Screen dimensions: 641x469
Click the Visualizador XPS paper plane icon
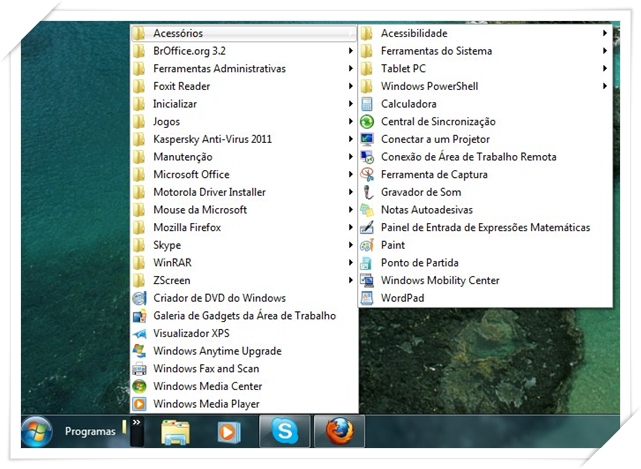139,333
